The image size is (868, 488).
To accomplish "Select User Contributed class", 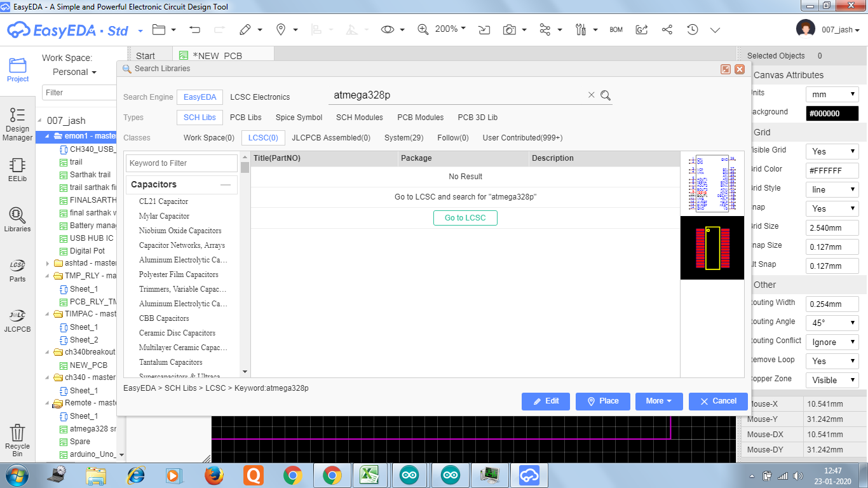I will 522,138.
